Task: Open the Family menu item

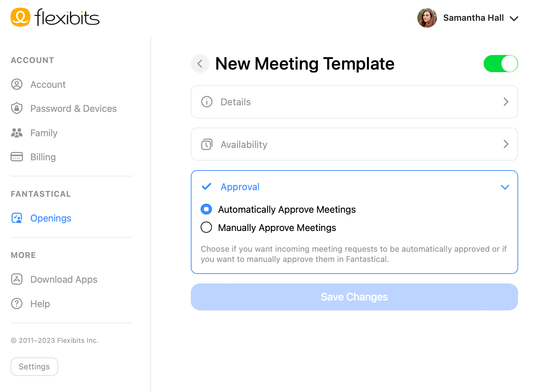Action: coord(44,133)
